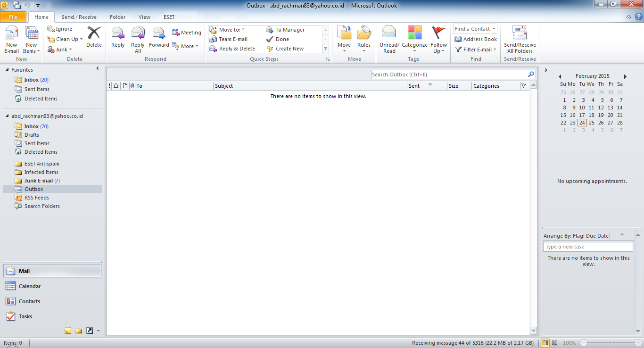Collapse the Favorites folder group
644x348 pixels.
pyautogui.click(x=7, y=70)
